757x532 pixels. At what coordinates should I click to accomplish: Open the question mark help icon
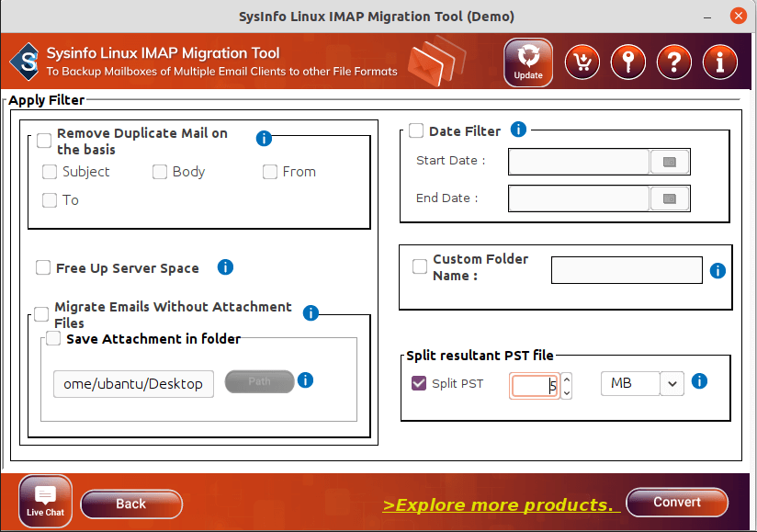tap(674, 62)
